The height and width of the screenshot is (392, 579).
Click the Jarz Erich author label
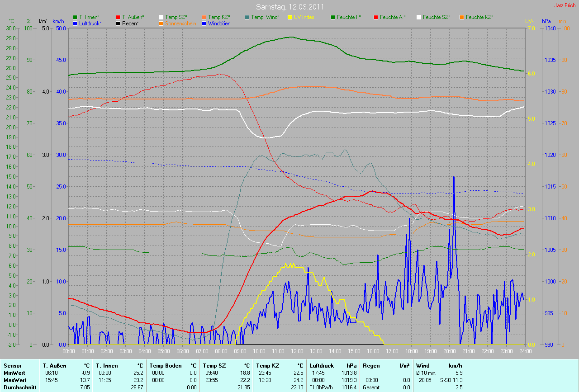pos(565,5)
